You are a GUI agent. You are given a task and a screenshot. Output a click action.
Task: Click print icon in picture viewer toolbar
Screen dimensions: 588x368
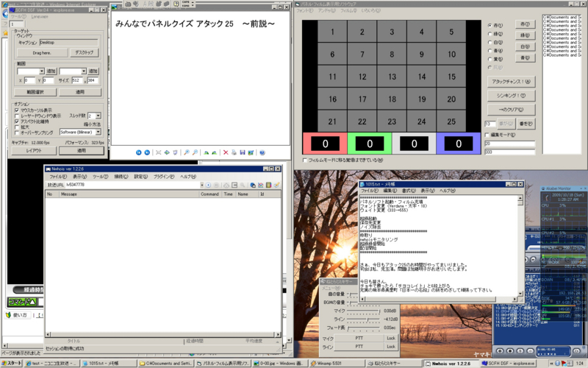click(234, 152)
